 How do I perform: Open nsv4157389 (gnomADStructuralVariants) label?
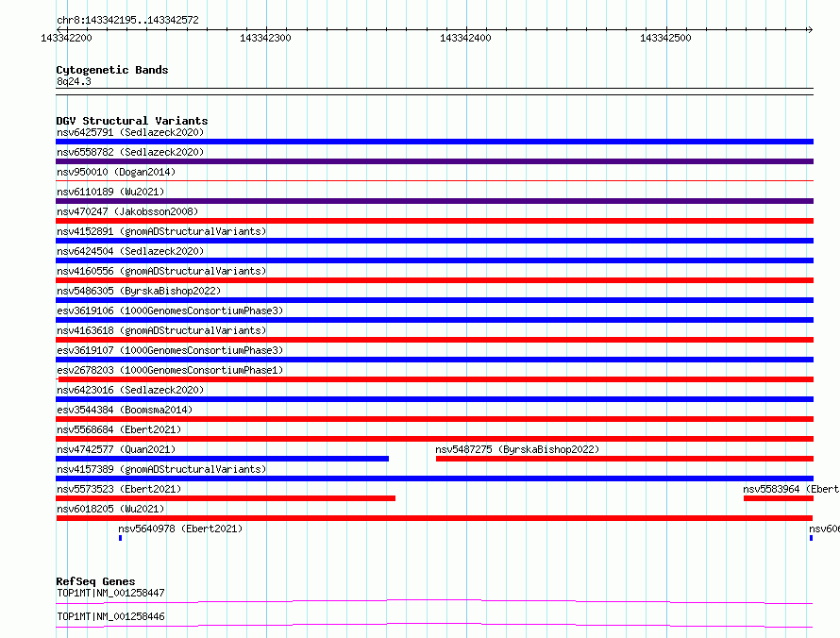161,469
